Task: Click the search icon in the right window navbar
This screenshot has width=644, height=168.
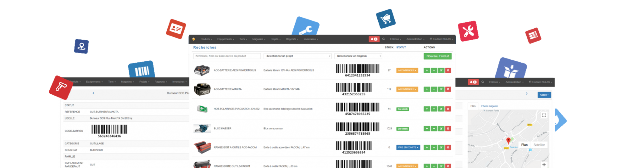Action: (x=483, y=82)
